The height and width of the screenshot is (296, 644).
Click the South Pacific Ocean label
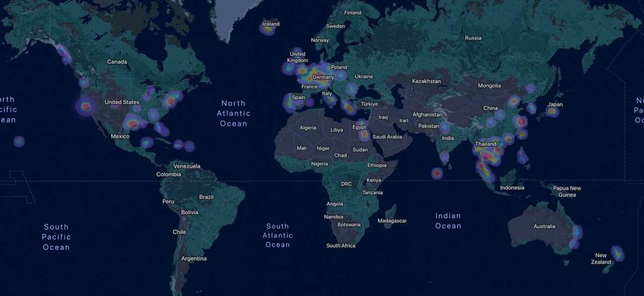pos(56,237)
